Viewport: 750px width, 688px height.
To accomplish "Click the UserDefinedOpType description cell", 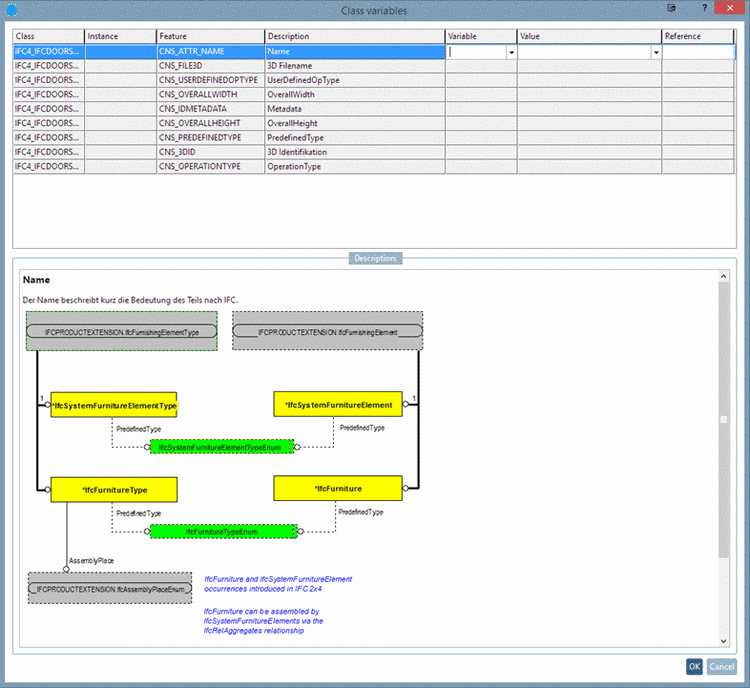I will [x=355, y=80].
